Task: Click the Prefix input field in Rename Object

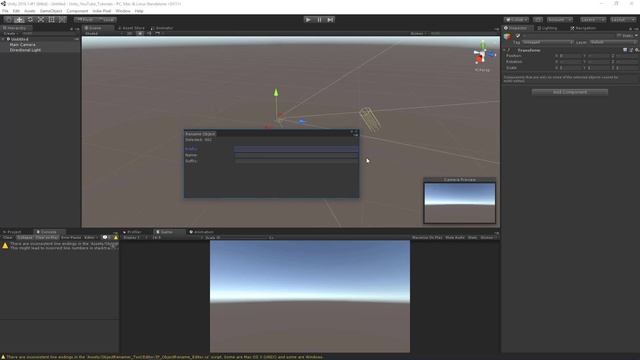Action: [x=297, y=149]
